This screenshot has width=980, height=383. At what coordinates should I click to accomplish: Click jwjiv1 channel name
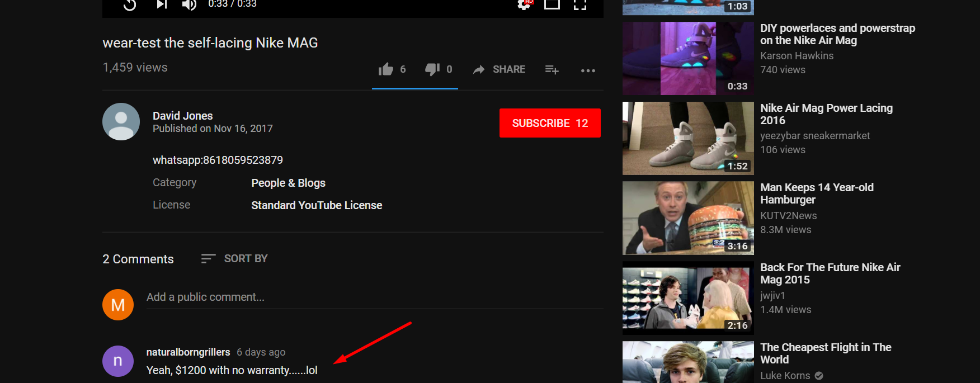pos(772,296)
